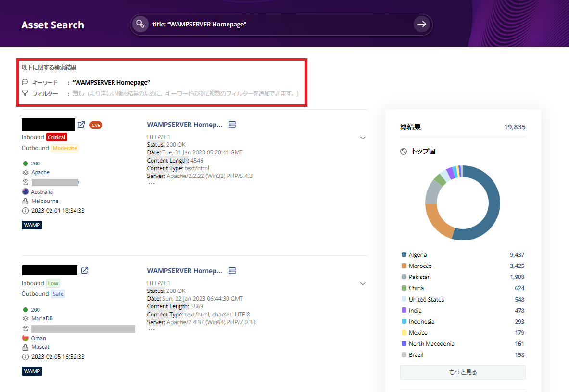Click the Algeria count 9,437
569x392 pixels.
[x=517, y=255]
